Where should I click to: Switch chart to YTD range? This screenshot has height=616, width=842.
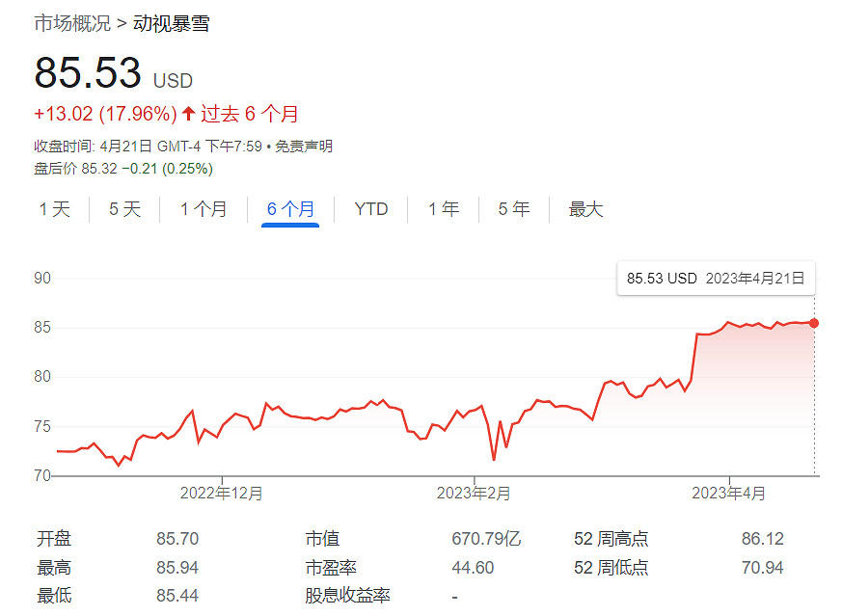tap(371, 208)
